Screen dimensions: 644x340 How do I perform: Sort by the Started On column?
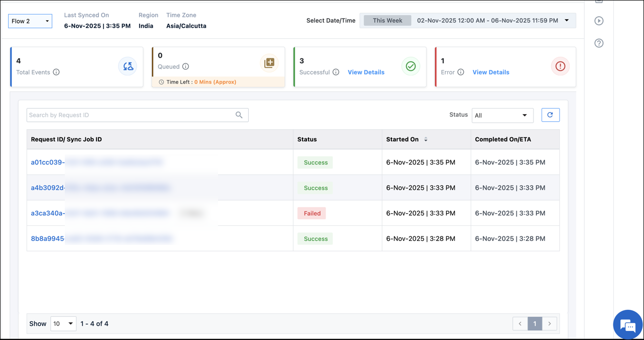tap(426, 139)
